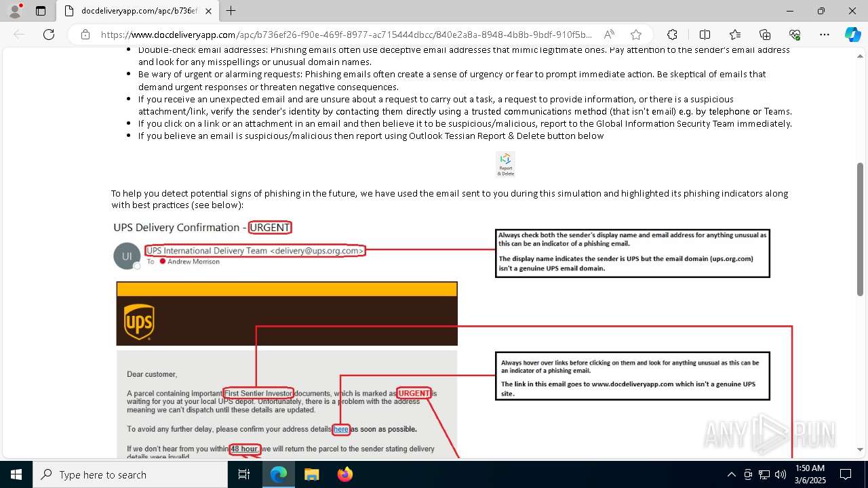Click the 'here' link in the email
The width and height of the screenshot is (868, 488).
[341, 429]
